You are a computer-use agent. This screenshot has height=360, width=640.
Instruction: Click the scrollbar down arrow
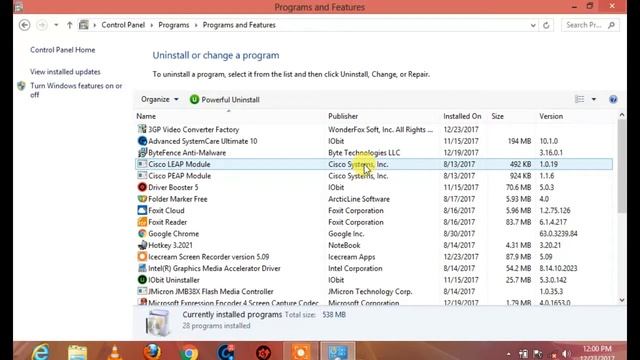[x=622, y=300]
